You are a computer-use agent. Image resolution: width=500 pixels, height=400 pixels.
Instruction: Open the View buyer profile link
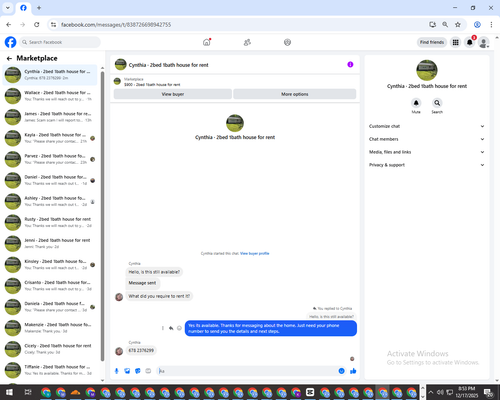point(255,253)
